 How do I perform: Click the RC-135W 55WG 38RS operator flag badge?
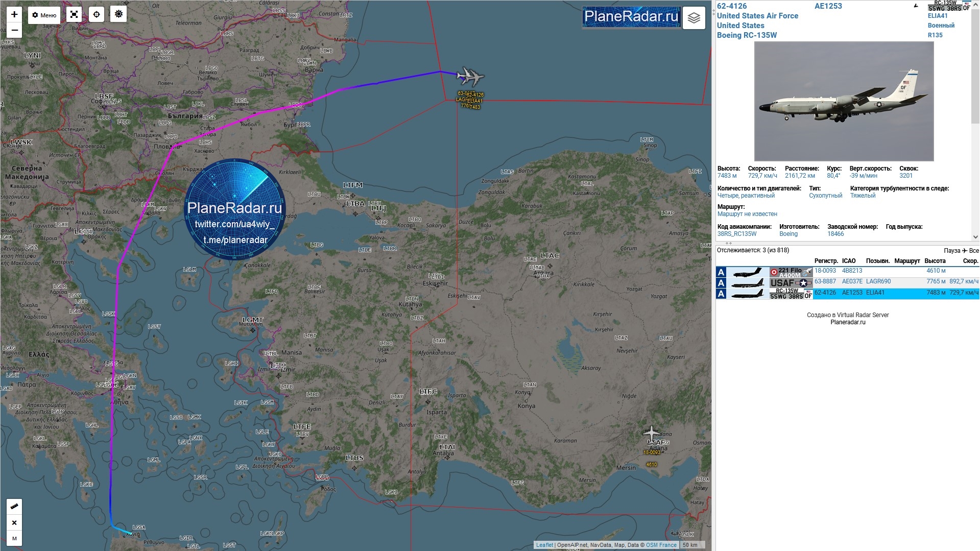948,6
